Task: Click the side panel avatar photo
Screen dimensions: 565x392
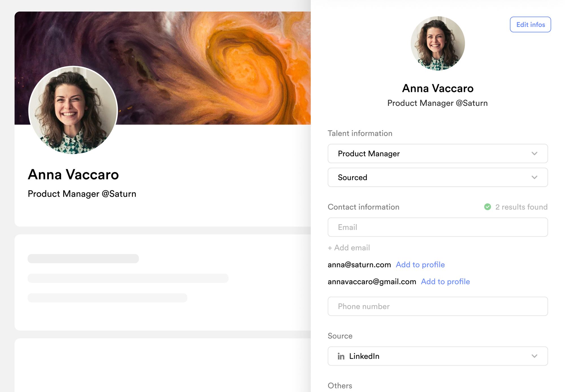Action: point(438,43)
